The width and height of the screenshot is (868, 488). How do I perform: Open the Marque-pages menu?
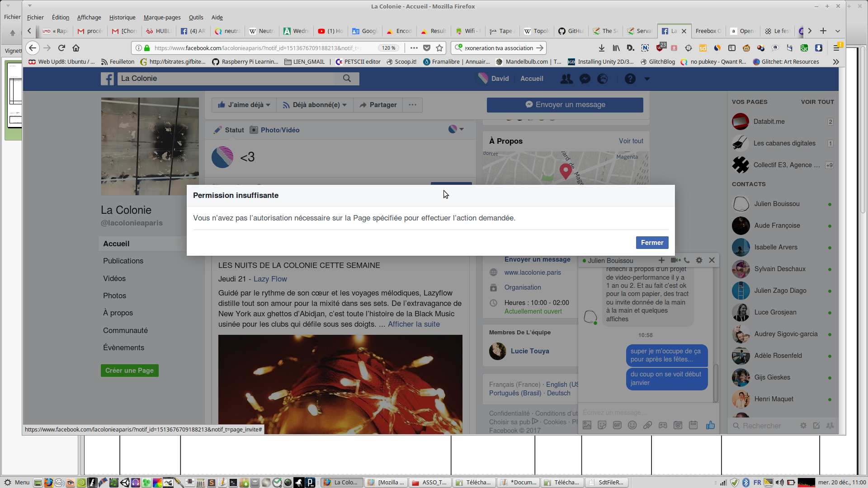(x=162, y=17)
